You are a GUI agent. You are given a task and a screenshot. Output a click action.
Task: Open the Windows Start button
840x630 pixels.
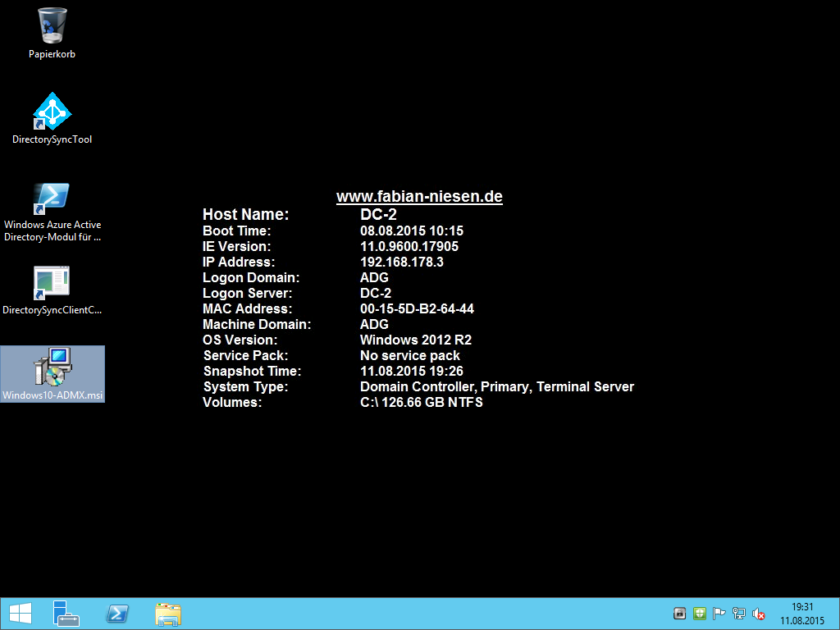coord(20,614)
